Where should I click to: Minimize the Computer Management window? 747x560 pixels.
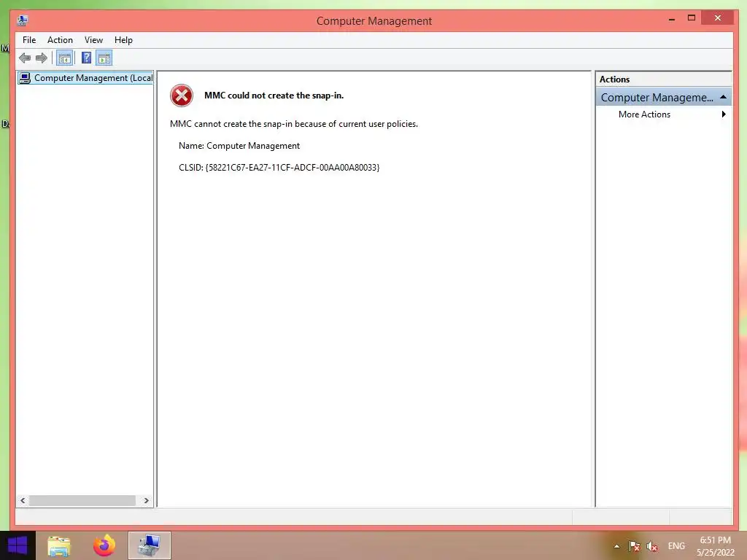coord(672,19)
